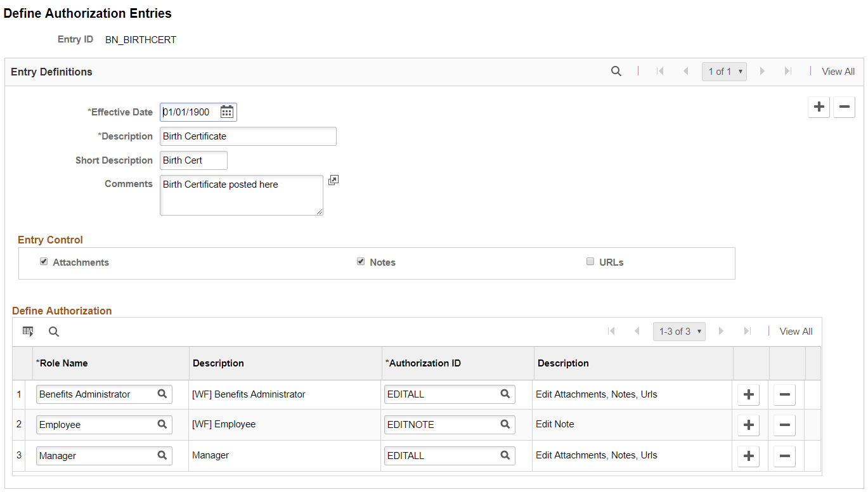Image resolution: width=868 pixels, height=492 pixels.
Task: Click View All in Define Authorization
Action: (x=796, y=331)
